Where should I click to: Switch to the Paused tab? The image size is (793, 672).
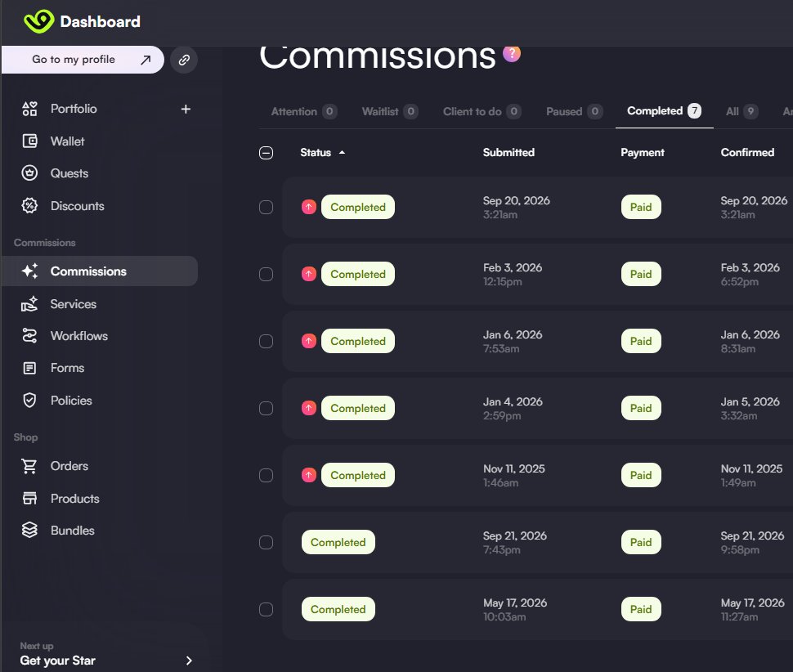[575, 111]
